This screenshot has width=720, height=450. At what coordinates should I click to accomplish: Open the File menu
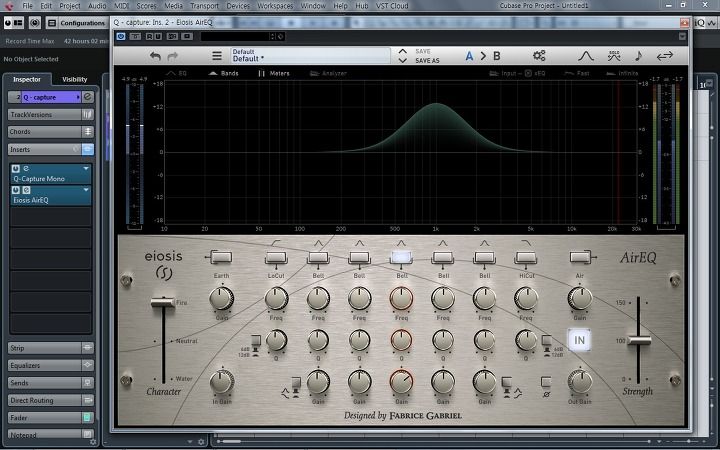click(28, 6)
